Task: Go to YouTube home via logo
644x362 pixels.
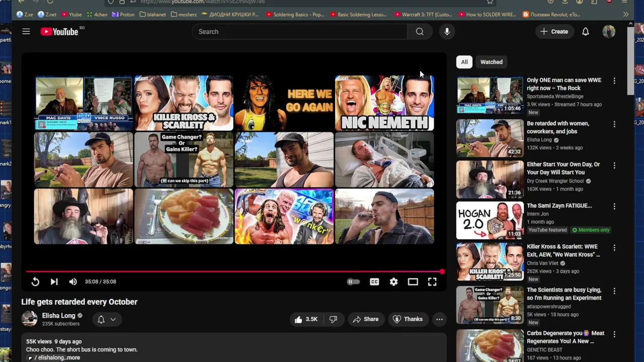Action: [59, 32]
